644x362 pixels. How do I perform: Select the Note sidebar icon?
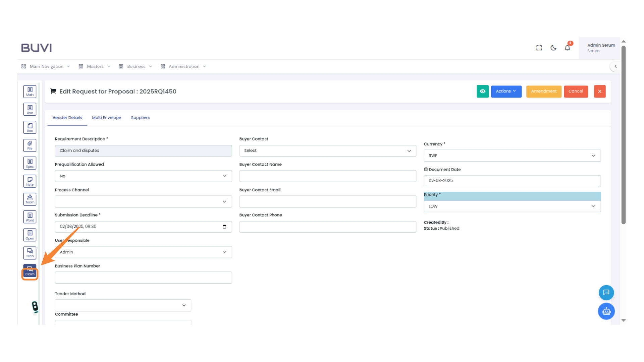pos(30,181)
